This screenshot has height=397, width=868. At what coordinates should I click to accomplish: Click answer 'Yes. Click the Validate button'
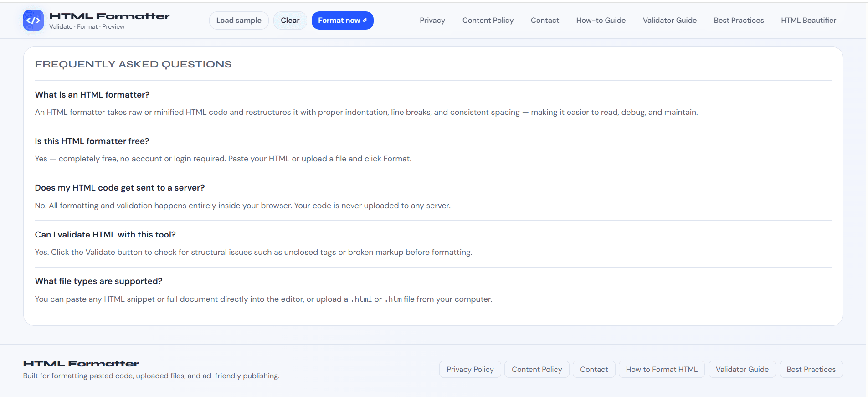[x=253, y=252]
